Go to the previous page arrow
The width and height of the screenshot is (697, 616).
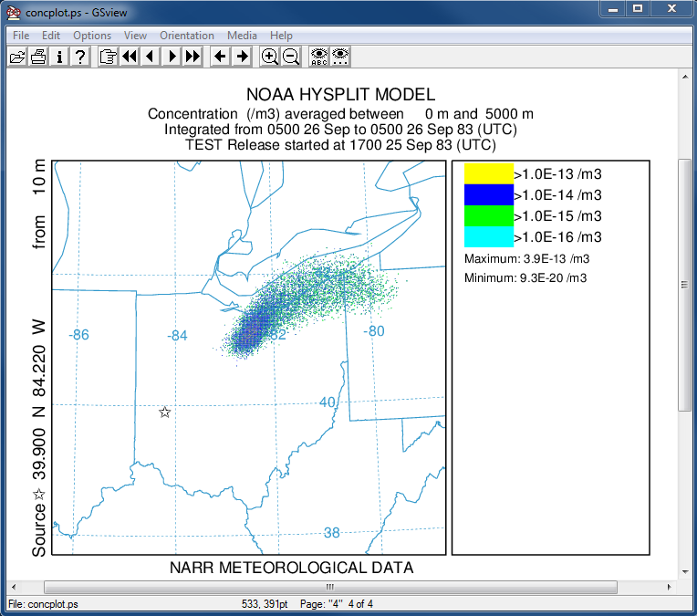tap(151, 57)
